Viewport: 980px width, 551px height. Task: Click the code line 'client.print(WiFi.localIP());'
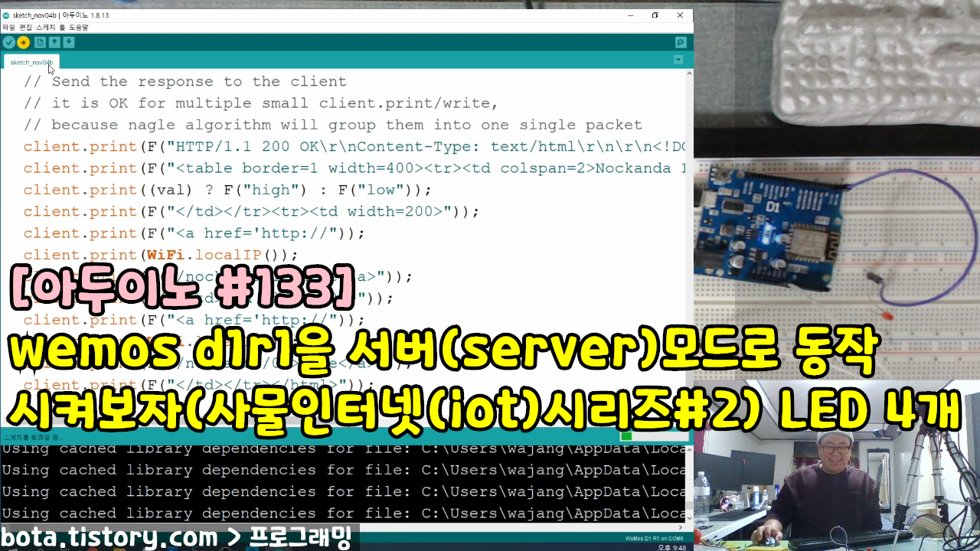(161, 254)
